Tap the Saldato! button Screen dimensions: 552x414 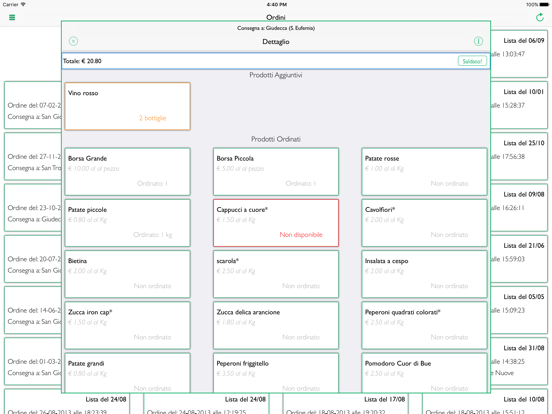tap(472, 61)
